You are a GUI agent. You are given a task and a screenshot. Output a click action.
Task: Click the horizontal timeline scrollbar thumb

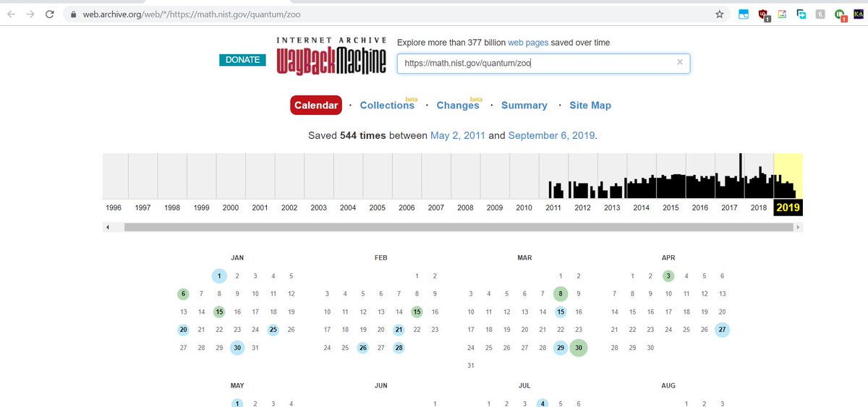[x=459, y=227]
